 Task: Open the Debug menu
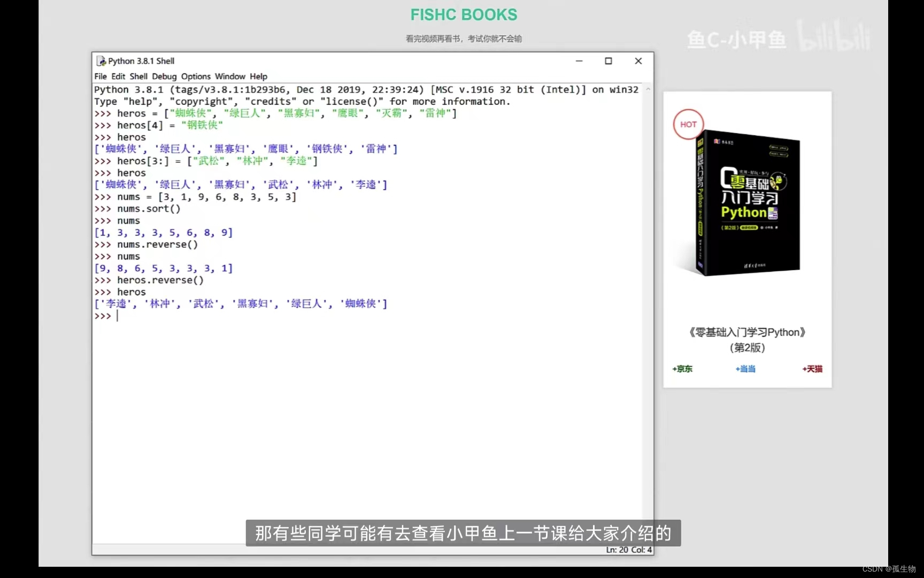[164, 76]
